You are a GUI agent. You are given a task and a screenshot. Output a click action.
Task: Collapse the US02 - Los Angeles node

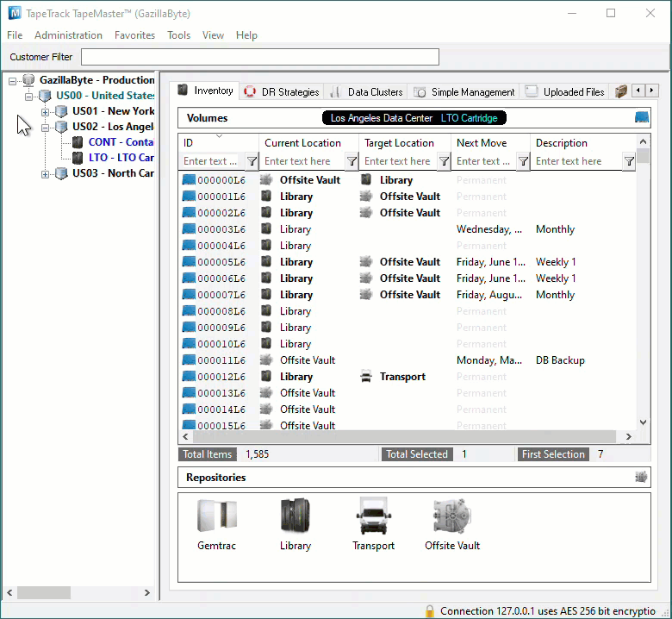[x=45, y=128]
